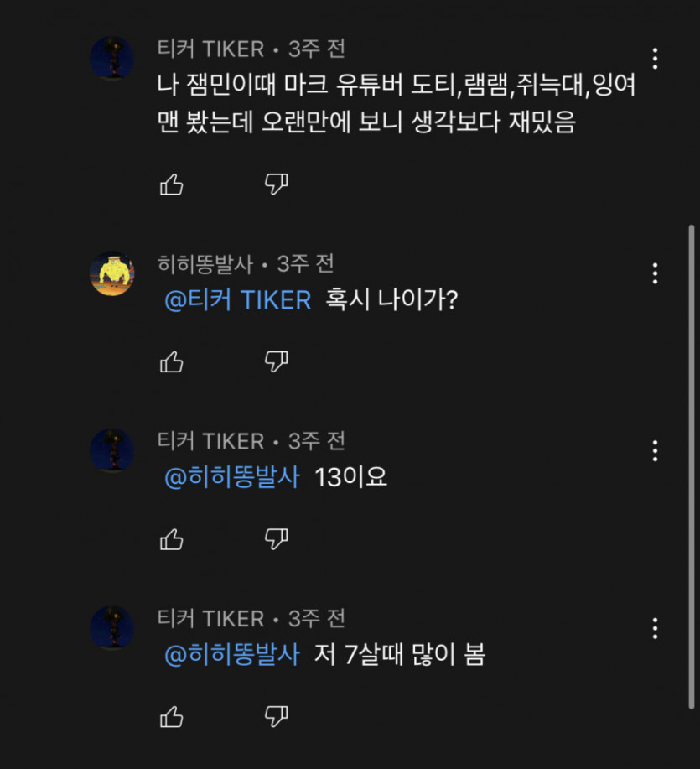Image resolution: width=700 pixels, height=769 pixels.
Task: Like the '저 7살때 많이 봄' reply
Action: tap(172, 716)
